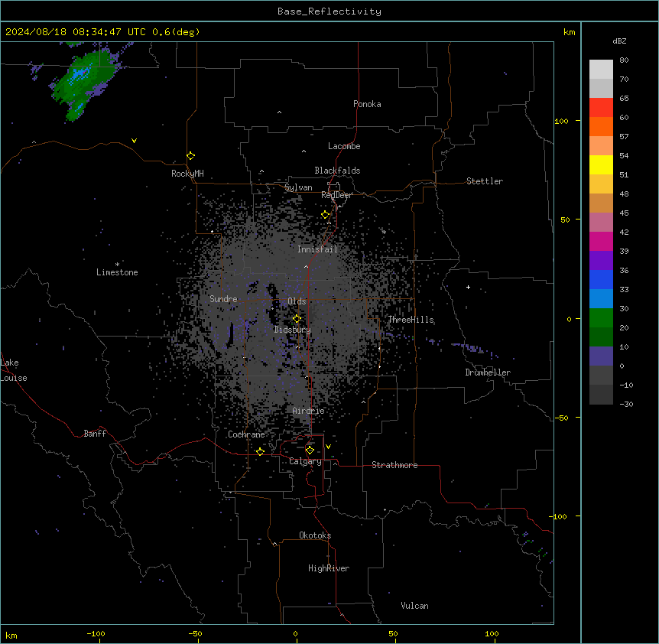
Task: Click the Lacombe city label
Action: point(344,146)
